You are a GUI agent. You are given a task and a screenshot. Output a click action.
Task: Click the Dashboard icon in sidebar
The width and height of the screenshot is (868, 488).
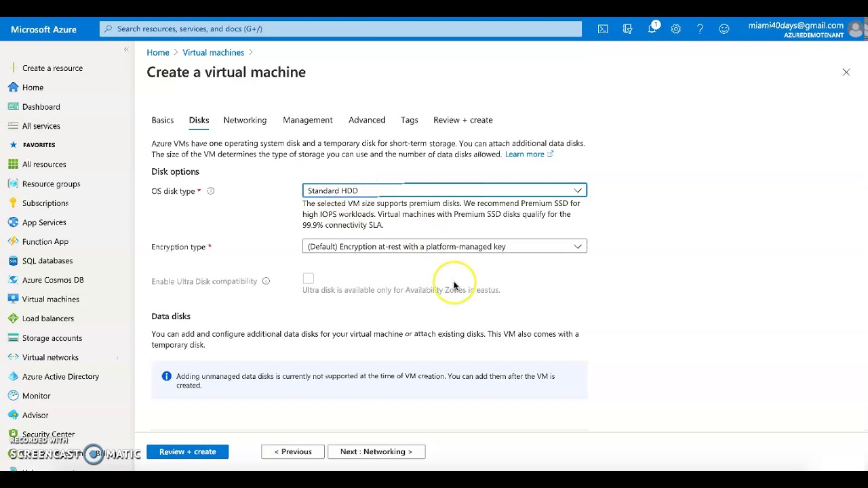(13, 106)
